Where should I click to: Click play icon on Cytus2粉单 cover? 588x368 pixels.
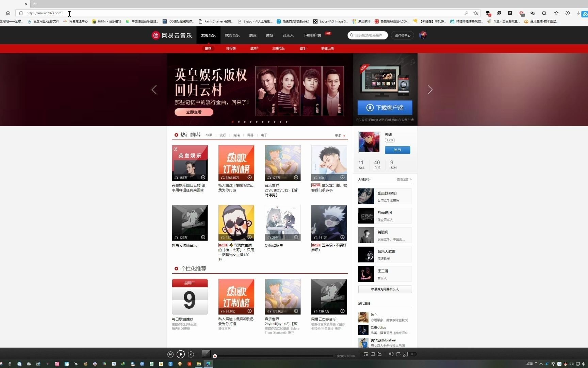(x=296, y=237)
